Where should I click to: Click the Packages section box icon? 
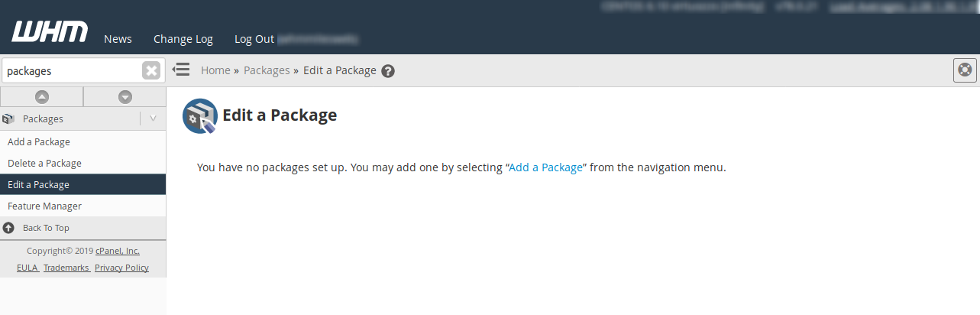point(8,119)
